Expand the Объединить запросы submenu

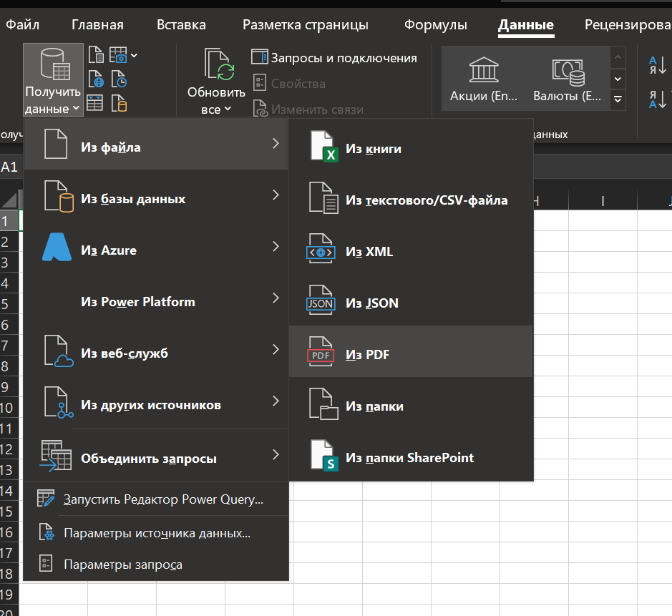point(156,455)
